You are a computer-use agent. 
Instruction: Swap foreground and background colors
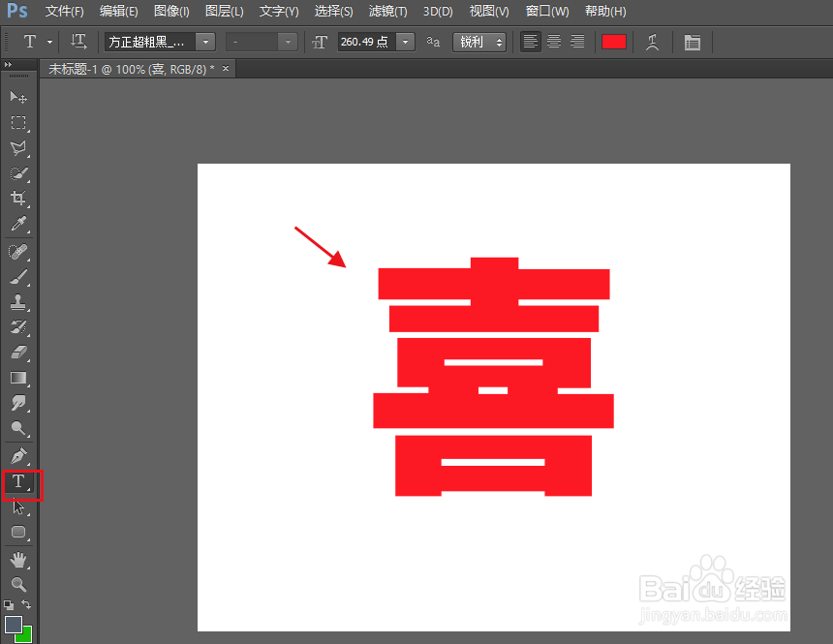click(x=26, y=604)
